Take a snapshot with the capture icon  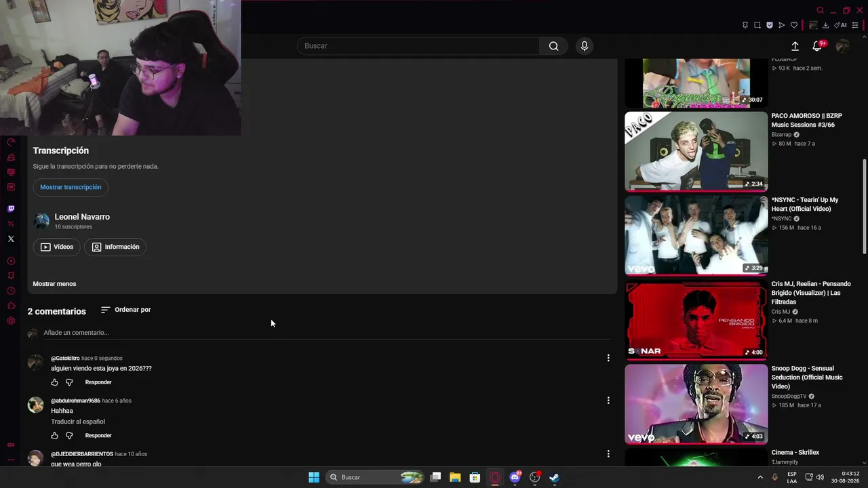[x=757, y=25]
